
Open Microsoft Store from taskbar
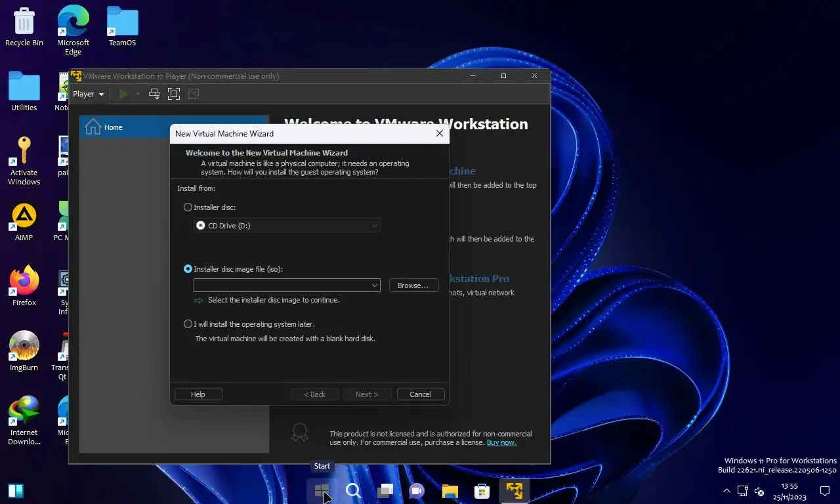(x=482, y=490)
